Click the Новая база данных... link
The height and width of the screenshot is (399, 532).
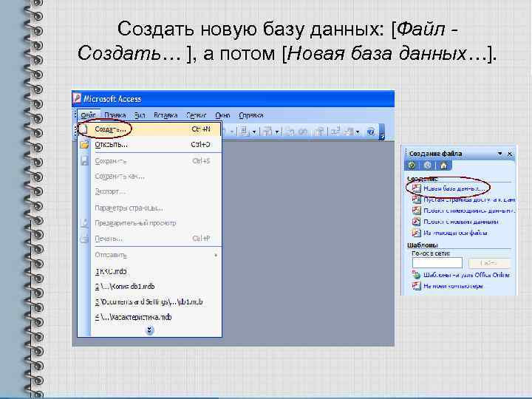point(454,188)
